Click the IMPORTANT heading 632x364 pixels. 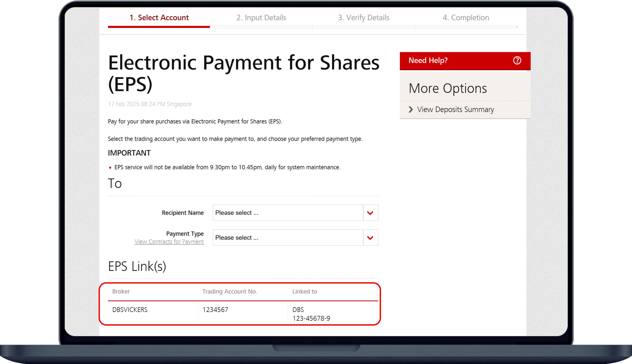pyautogui.click(x=129, y=153)
